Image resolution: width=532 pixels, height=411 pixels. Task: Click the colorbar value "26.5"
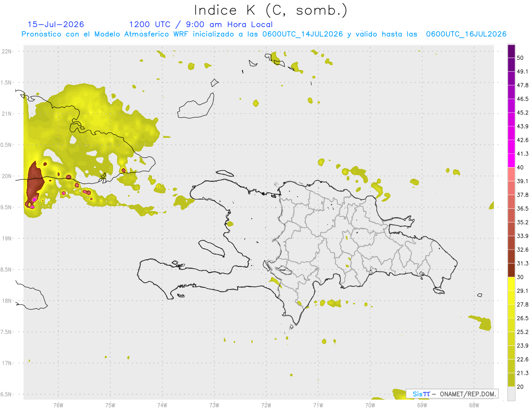click(x=522, y=318)
